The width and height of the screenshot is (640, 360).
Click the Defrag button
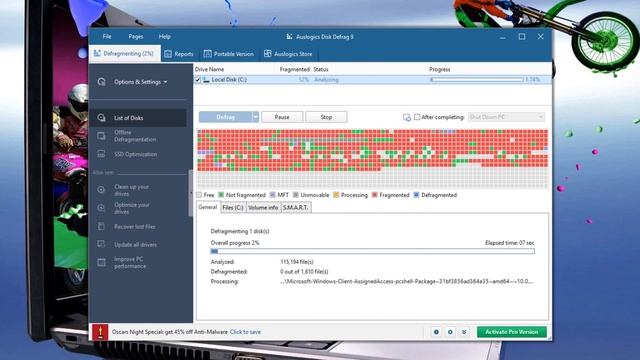point(225,117)
